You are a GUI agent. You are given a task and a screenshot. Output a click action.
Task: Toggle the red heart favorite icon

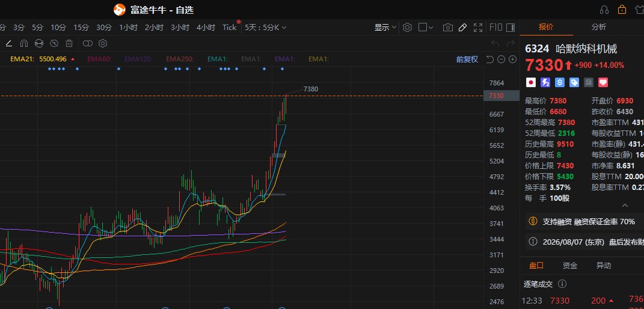tap(603, 82)
